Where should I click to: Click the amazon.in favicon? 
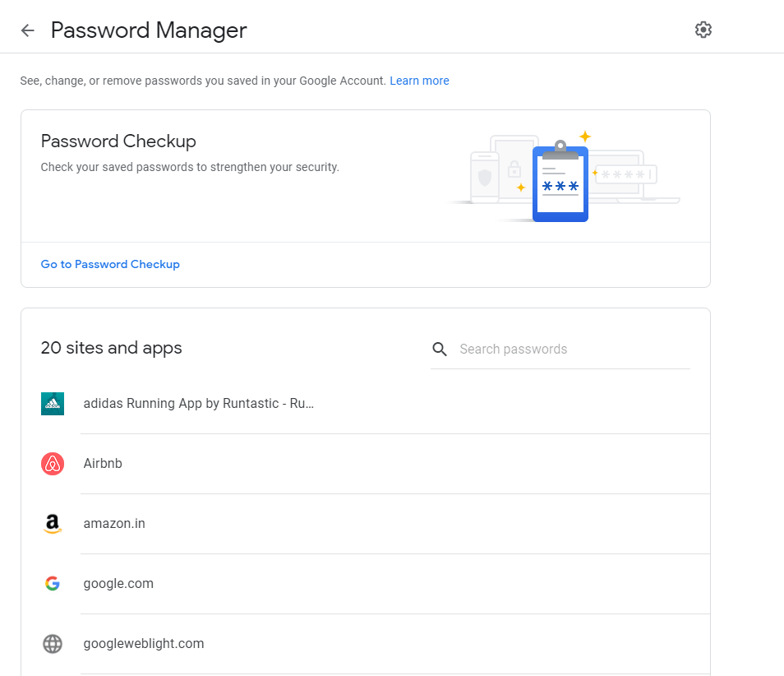pyautogui.click(x=52, y=524)
